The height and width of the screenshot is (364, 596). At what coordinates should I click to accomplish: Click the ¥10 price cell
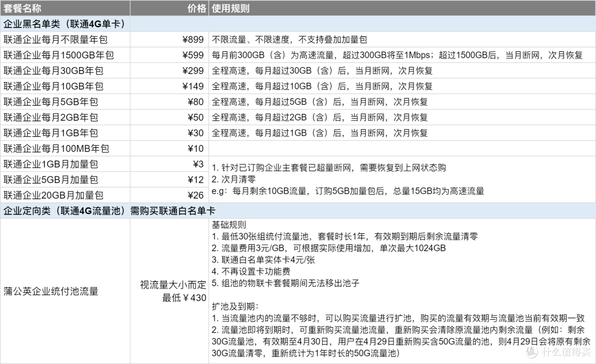pos(169,148)
